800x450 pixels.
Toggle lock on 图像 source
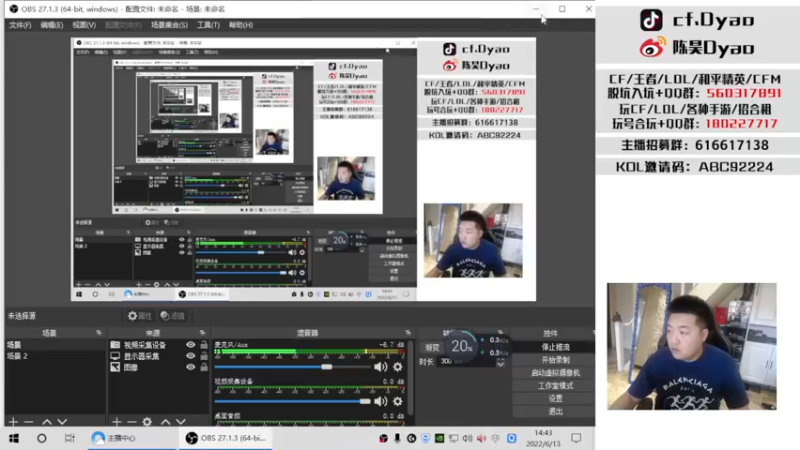point(204,367)
